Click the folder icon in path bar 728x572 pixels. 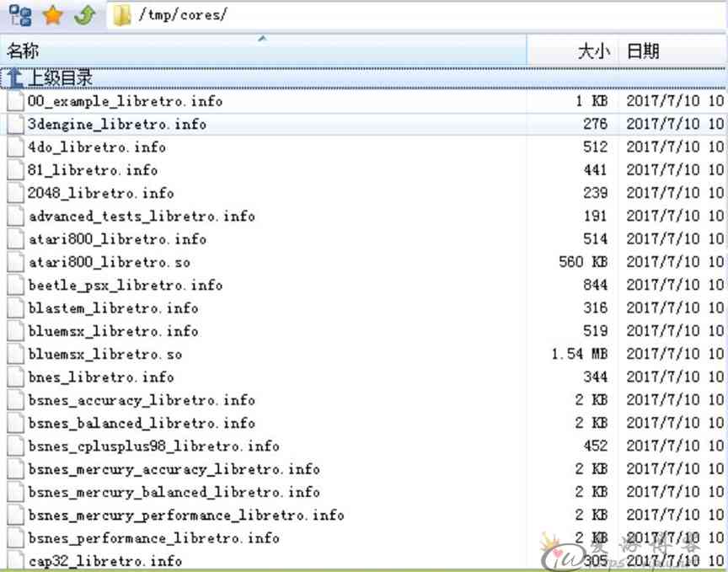(x=122, y=16)
